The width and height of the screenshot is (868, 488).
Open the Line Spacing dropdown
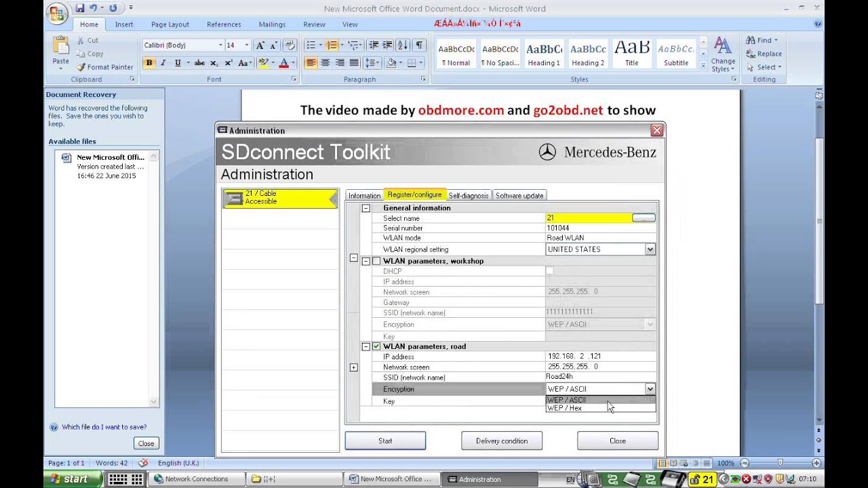372,63
